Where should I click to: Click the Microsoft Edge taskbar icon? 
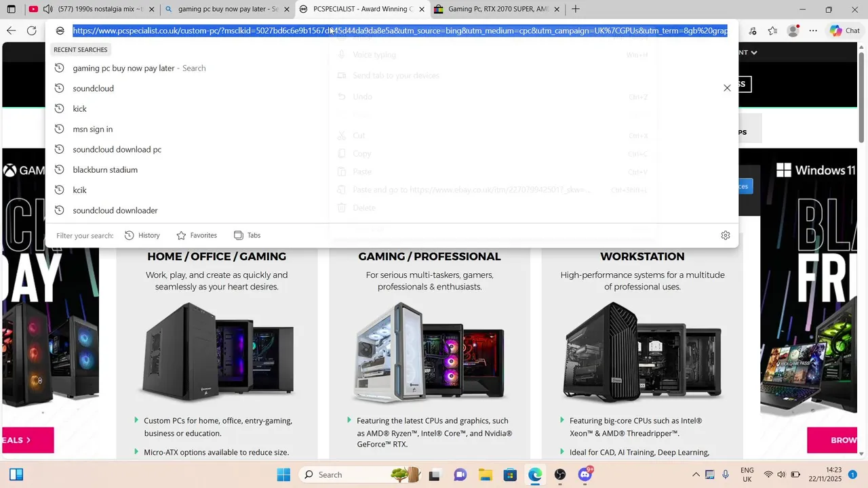[535, 474]
